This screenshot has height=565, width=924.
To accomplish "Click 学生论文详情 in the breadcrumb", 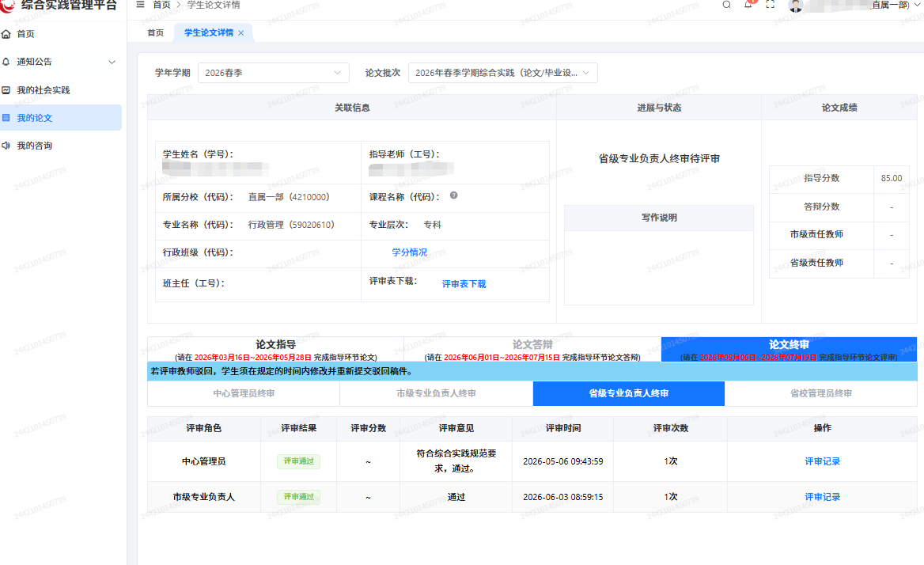I will (x=214, y=5).
